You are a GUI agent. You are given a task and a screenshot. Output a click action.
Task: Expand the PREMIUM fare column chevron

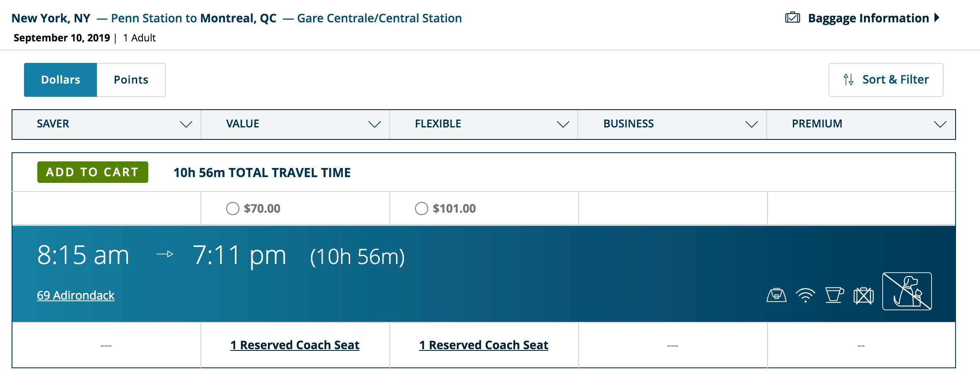pos(940,124)
